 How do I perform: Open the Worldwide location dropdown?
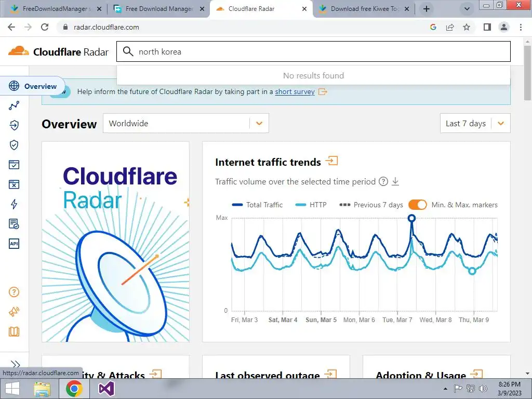point(186,123)
